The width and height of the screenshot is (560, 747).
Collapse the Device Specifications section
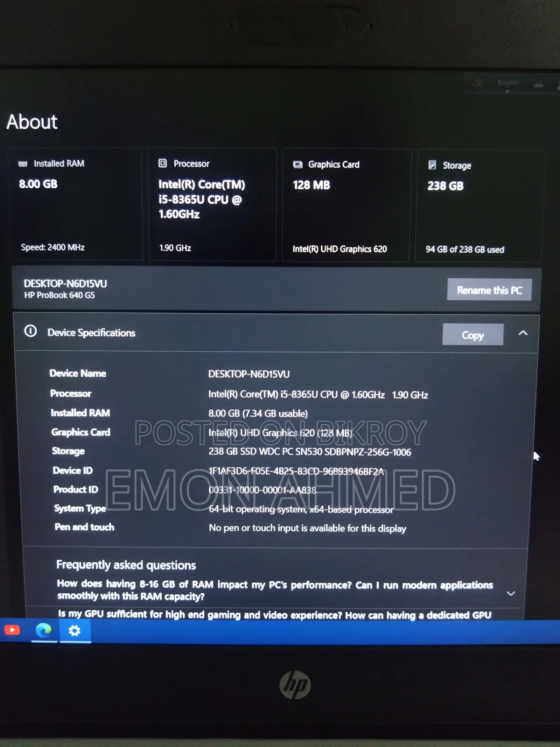point(523,333)
